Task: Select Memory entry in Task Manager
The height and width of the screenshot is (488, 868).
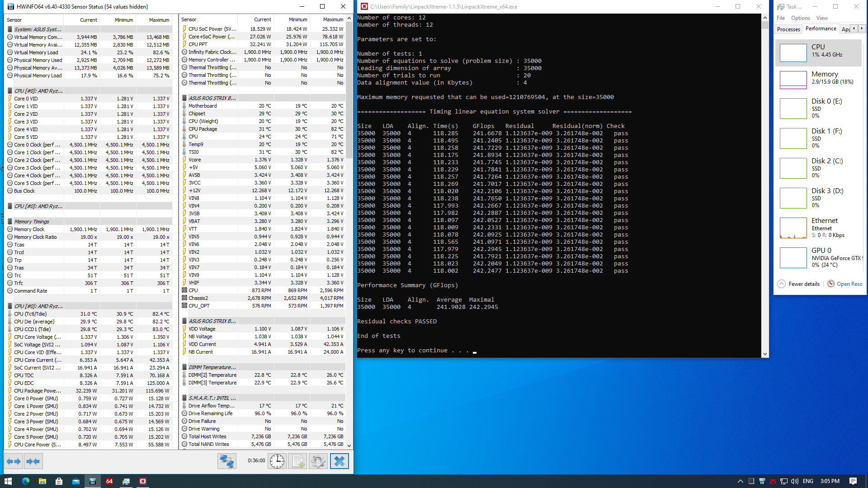Action: (819, 80)
